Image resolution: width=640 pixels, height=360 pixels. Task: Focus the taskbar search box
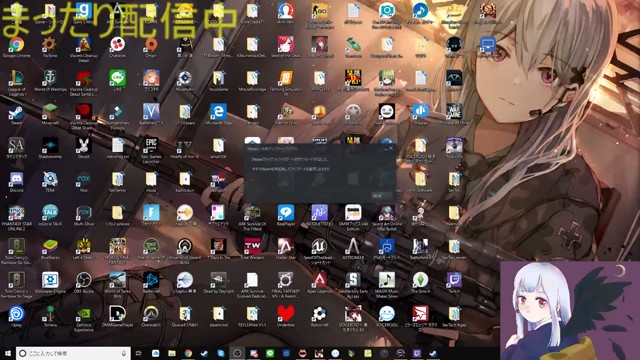pos(73,353)
